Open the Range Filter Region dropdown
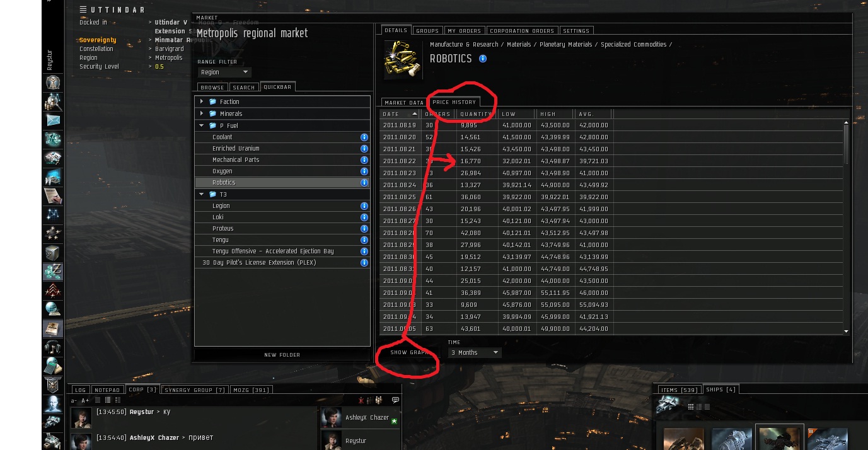 click(x=224, y=72)
